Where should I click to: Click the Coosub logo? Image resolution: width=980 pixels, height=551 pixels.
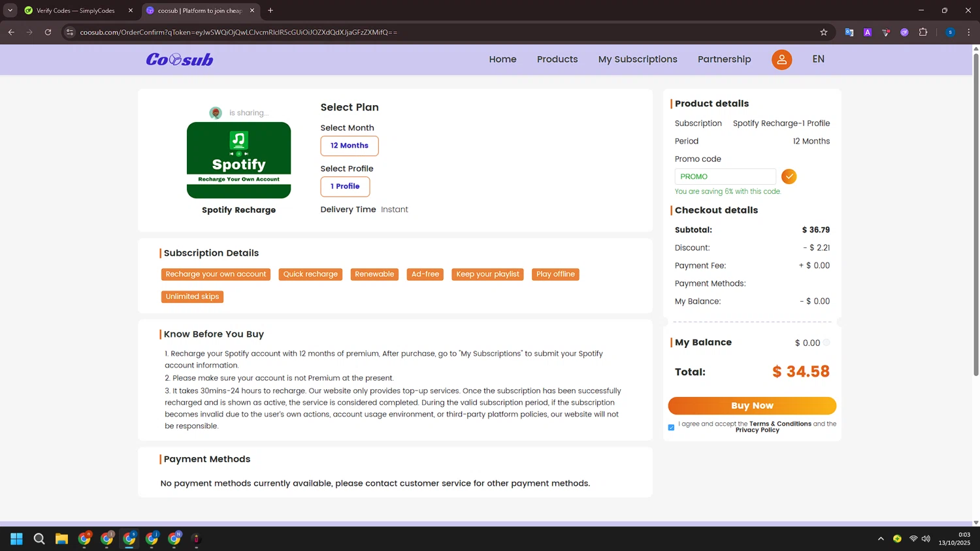pyautogui.click(x=180, y=59)
